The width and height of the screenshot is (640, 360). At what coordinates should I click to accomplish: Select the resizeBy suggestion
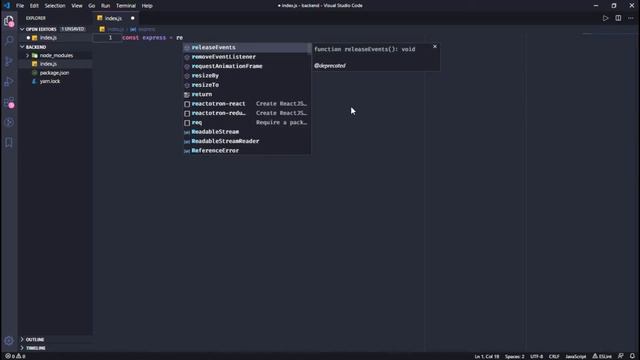coord(247,76)
